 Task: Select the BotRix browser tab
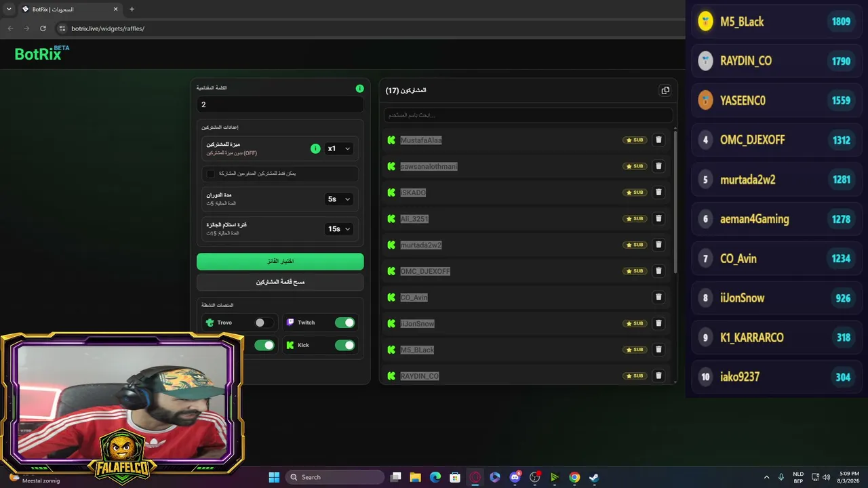click(69, 9)
